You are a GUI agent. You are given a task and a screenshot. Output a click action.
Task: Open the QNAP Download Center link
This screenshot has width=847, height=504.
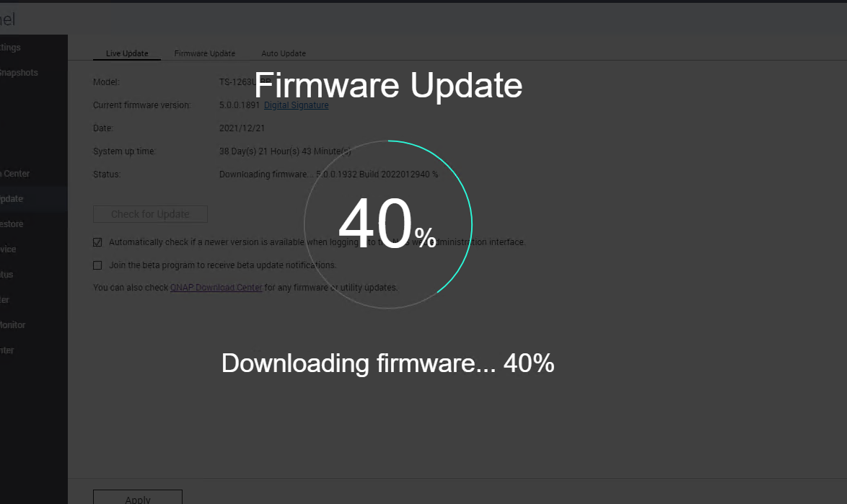pos(216,288)
